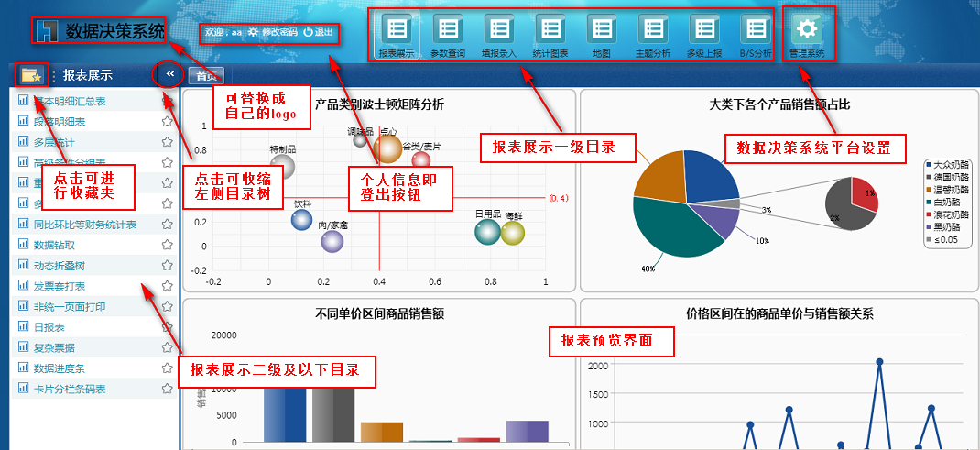Viewport: 980px width, 450px height.
Task: Toggle the star for 复杂票据
Action: click(x=167, y=346)
